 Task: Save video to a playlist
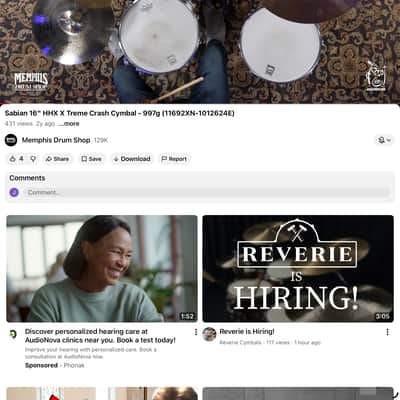coord(91,159)
